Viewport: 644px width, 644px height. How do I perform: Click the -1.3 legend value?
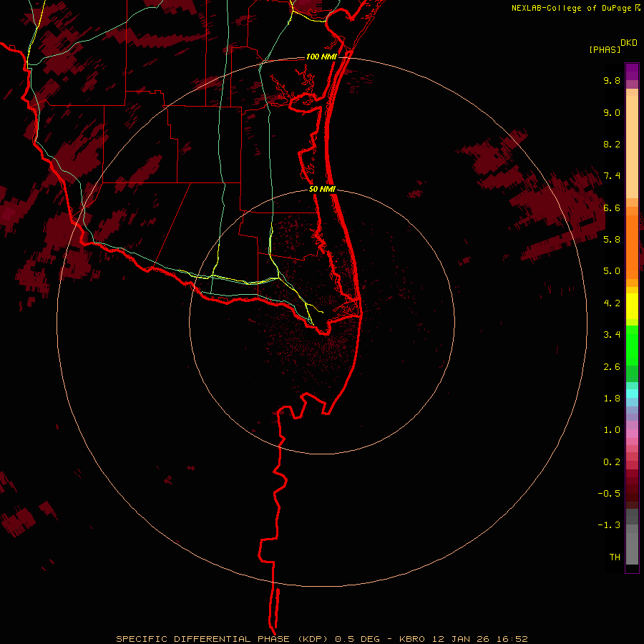pos(609,525)
